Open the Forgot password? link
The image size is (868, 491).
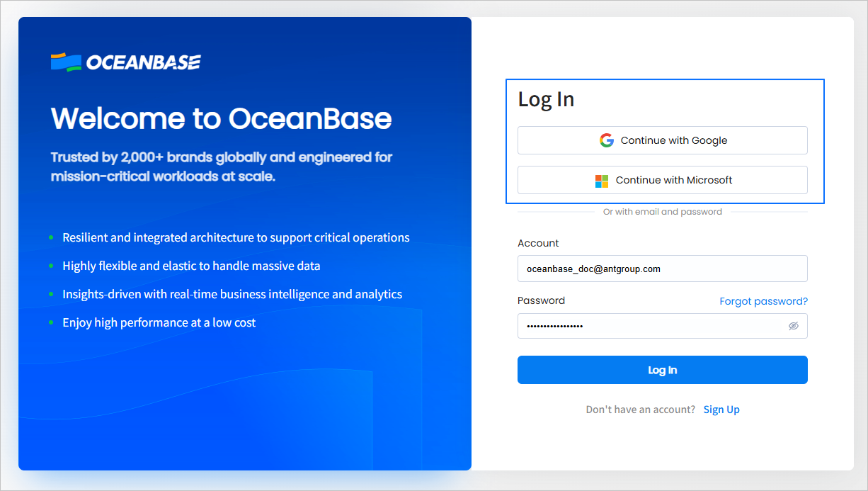tap(763, 301)
